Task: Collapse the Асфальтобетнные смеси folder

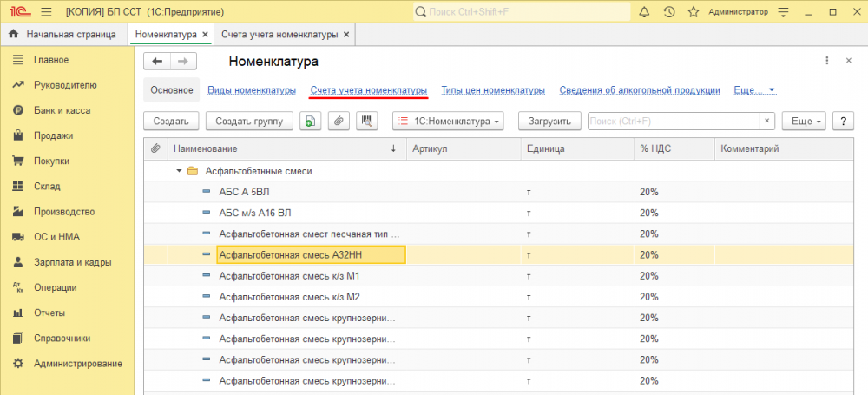Action: click(179, 171)
